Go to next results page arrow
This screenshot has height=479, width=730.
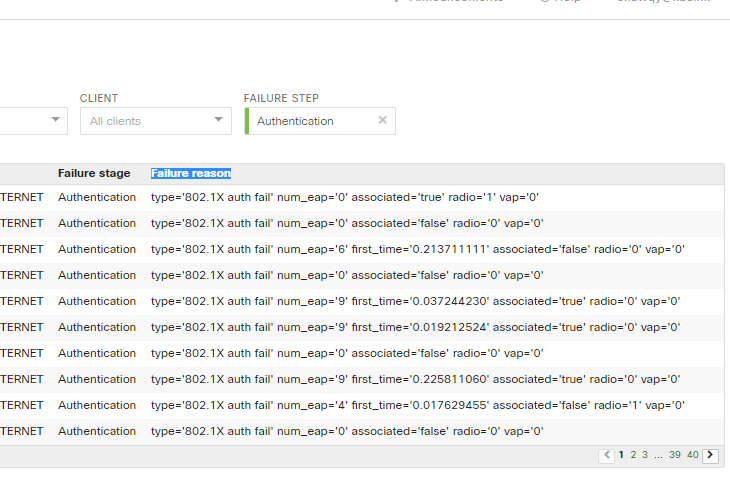[x=710, y=455]
